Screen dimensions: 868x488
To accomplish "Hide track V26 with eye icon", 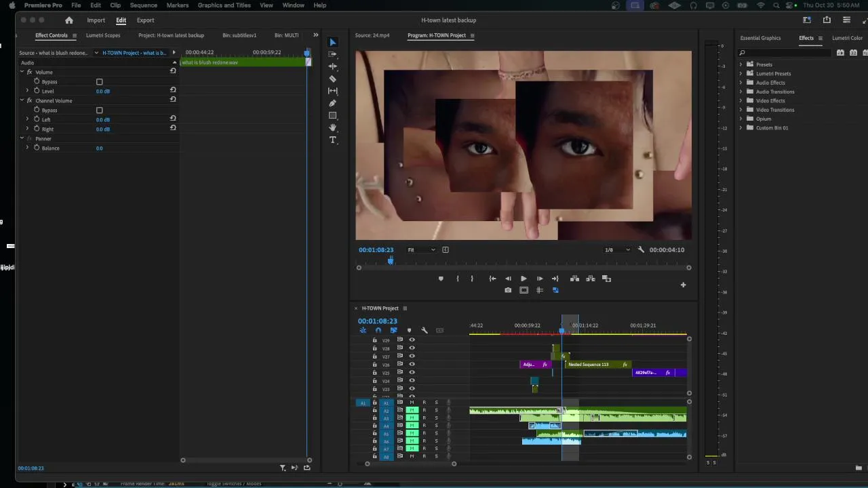I will 412,365.
